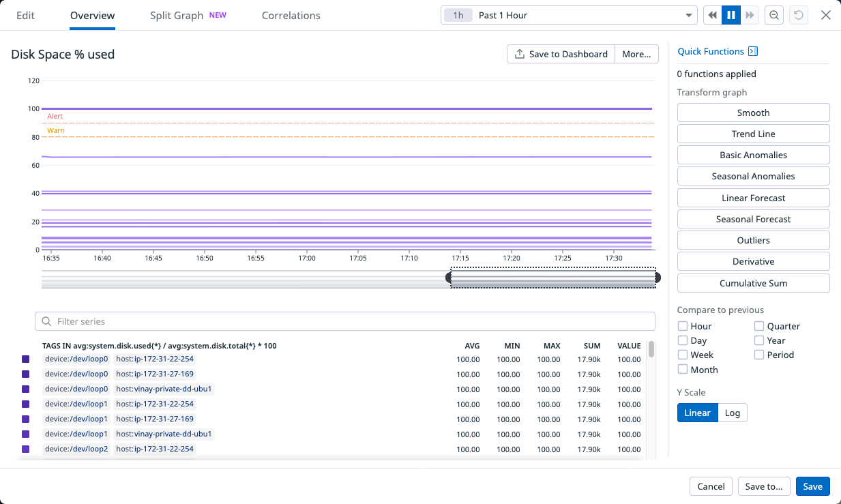The width and height of the screenshot is (841, 504).
Task: Check the Week compare option
Action: (x=683, y=355)
